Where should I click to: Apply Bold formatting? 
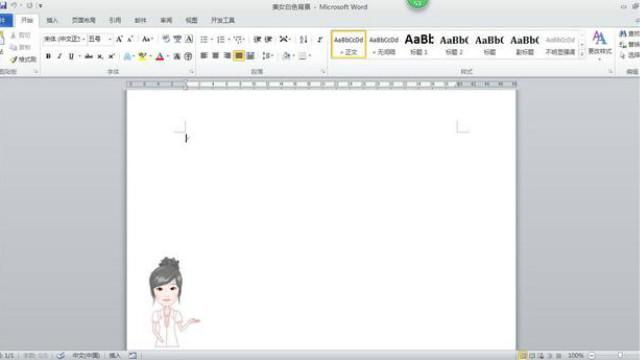[48, 56]
